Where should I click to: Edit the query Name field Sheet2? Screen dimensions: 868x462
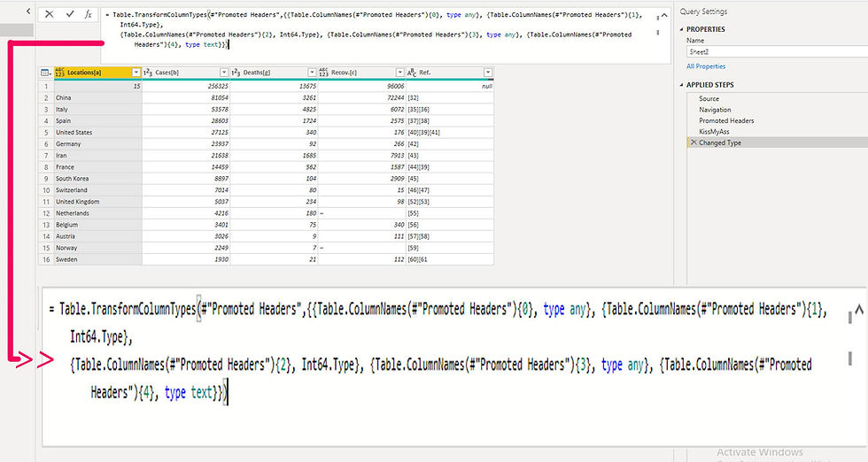(778, 51)
